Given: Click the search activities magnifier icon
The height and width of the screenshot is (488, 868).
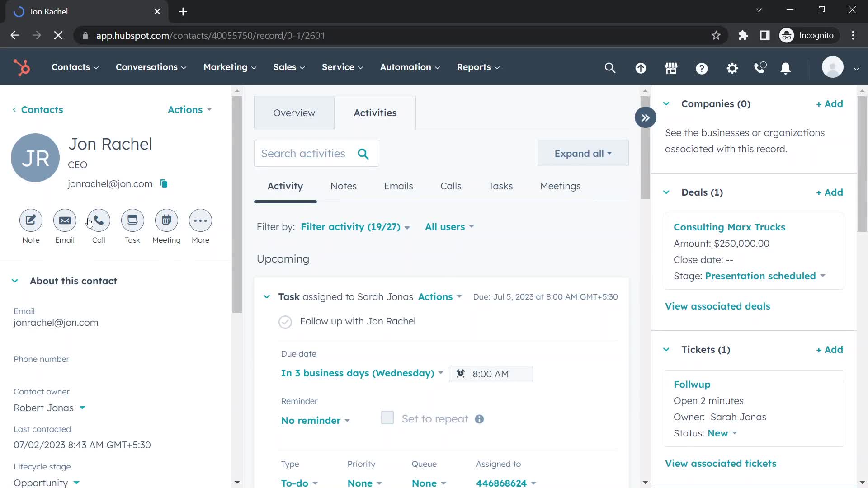Looking at the screenshot, I should pyautogui.click(x=363, y=154).
